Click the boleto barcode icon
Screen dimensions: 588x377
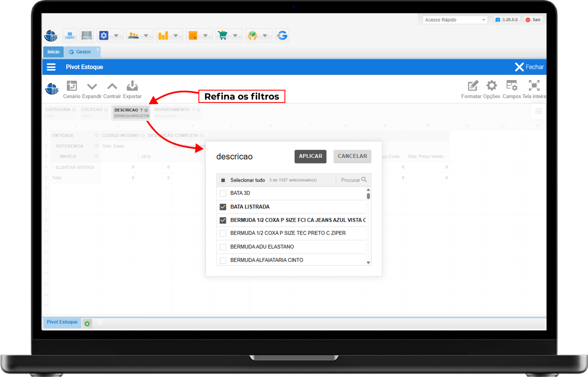pyautogui.click(x=86, y=35)
